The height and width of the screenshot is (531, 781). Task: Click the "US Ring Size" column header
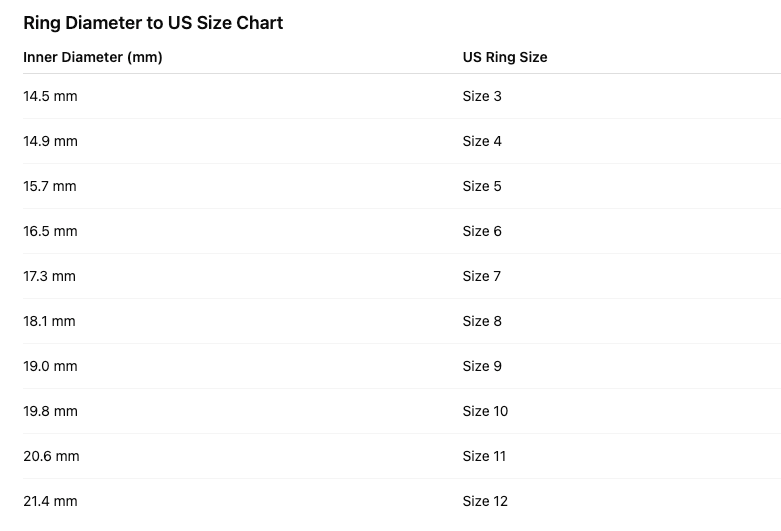(x=505, y=57)
